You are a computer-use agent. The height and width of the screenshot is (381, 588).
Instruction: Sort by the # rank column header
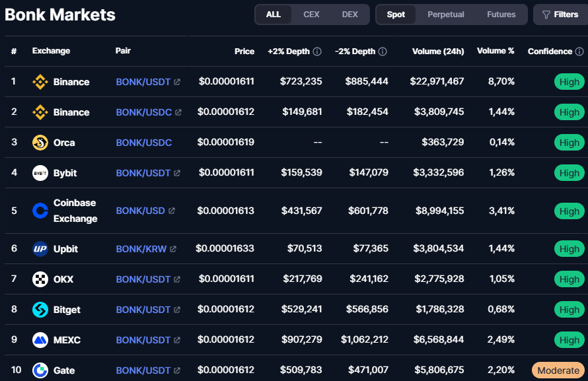pos(14,51)
